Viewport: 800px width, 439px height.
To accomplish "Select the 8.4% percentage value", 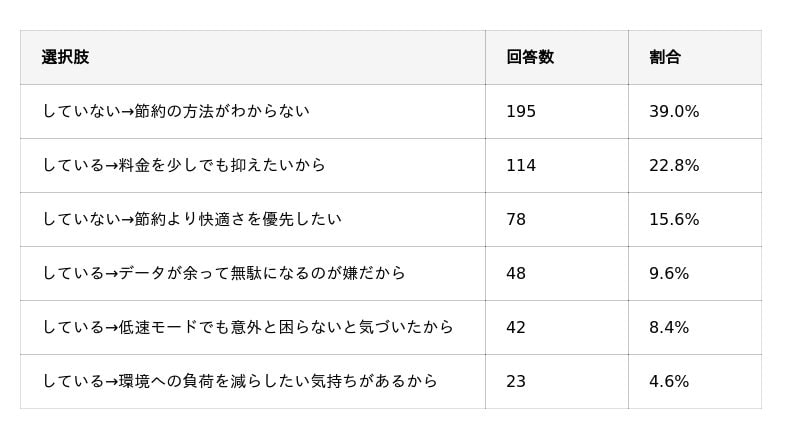I will [x=669, y=327].
